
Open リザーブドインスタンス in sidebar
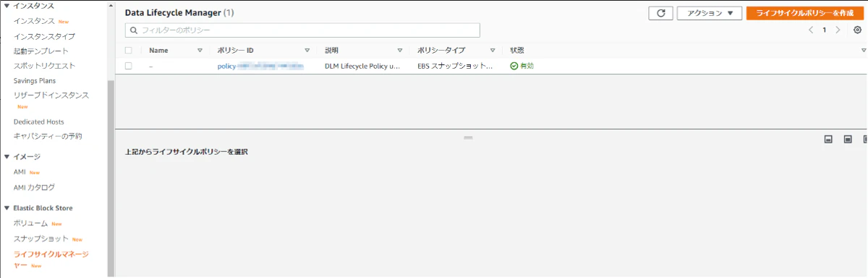click(51, 95)
